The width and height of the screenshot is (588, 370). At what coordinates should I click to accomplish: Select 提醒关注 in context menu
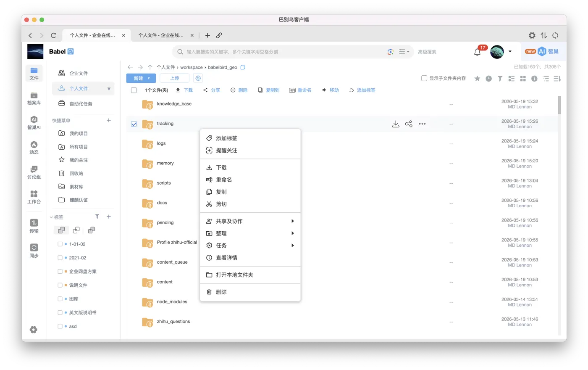pyautogui.click(x=250, y=150)
